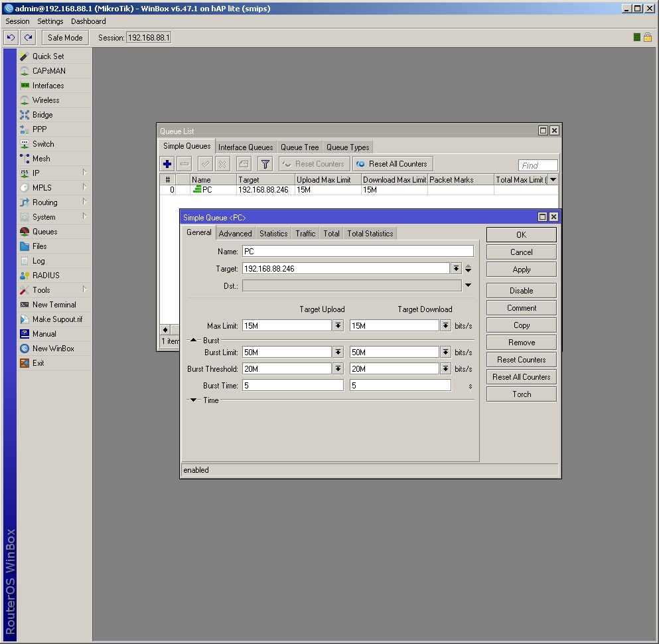Expand the Dst. field arrow
The height and width of the screenshot is (644, 659).
tap(468, 285)
